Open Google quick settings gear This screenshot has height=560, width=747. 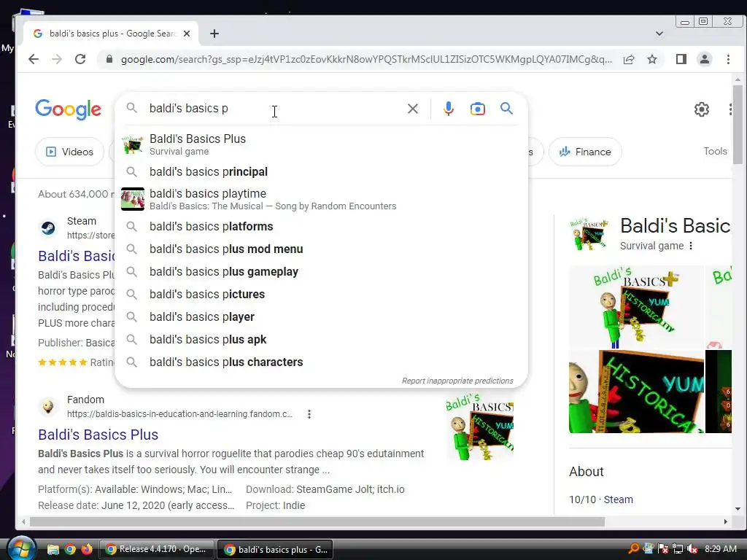point(701,109)
